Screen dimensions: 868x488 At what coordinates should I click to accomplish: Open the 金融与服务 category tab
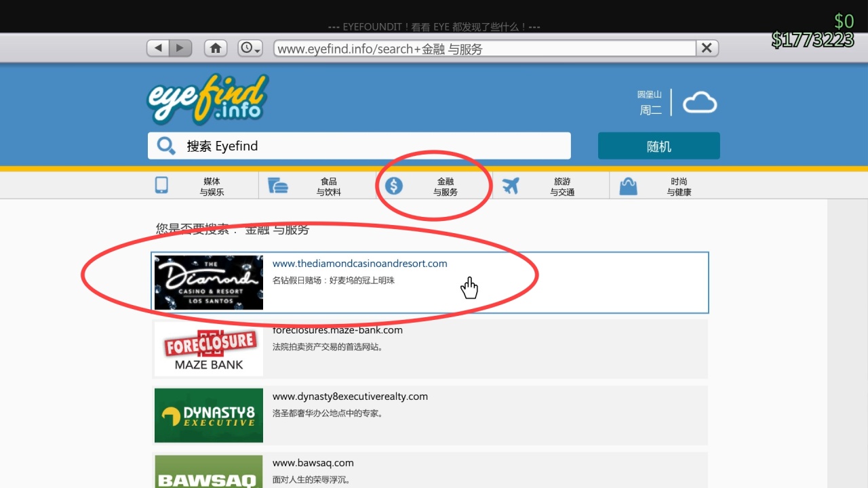[x=434, y=186]
